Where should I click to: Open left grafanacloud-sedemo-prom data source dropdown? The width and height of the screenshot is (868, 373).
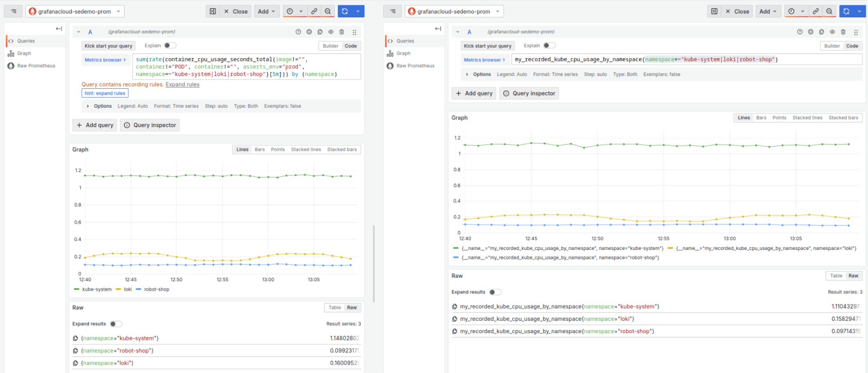[x=75, y=11]
